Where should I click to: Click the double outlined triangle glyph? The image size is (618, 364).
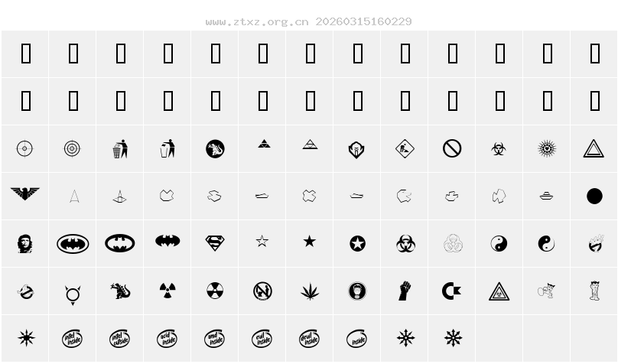click(594, 149)
